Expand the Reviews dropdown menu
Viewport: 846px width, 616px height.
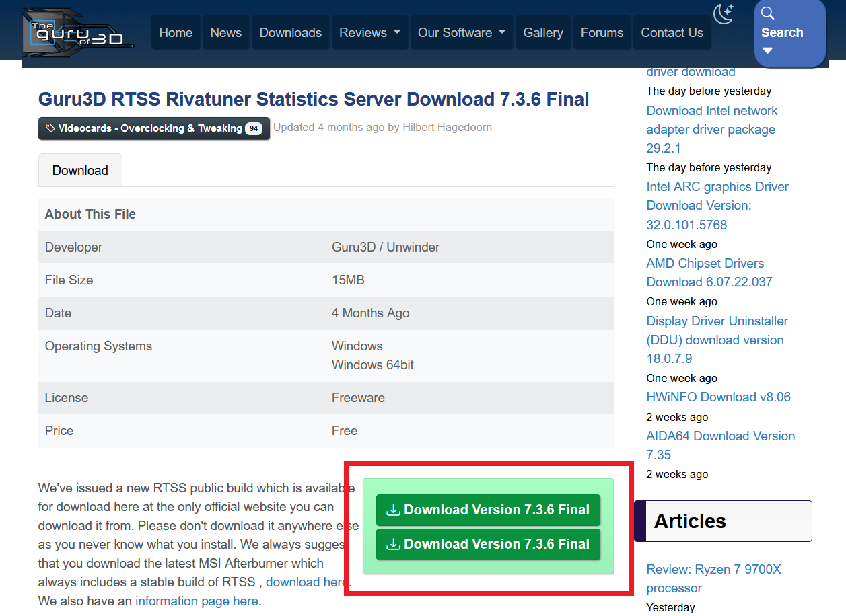coord(369,32)
